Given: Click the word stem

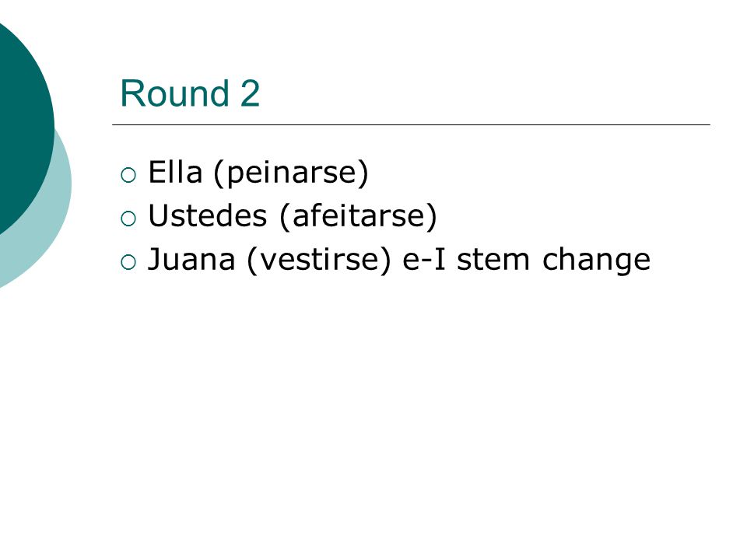Looking at the screenshot, I should point(493,260).
